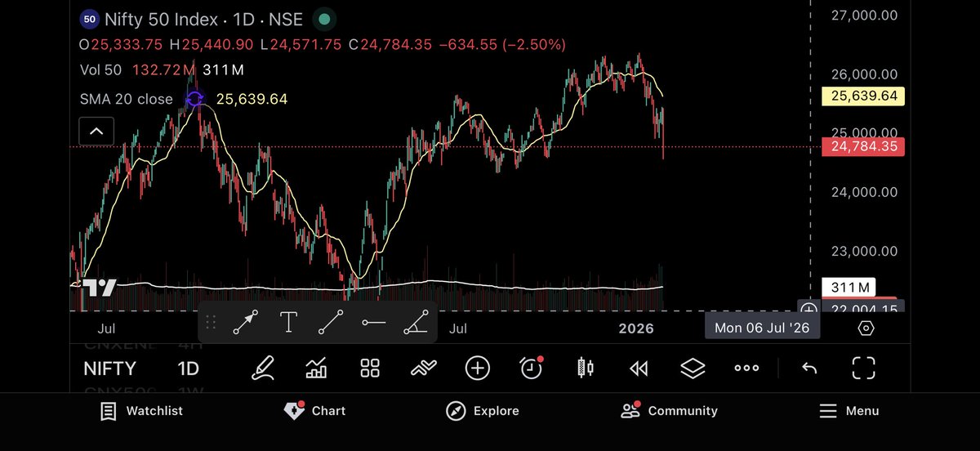Image resolution: width=980 pixels, height=451 pixels.
Task: Click the TradingView logo on chart
Action: click(x=100, y=288)
